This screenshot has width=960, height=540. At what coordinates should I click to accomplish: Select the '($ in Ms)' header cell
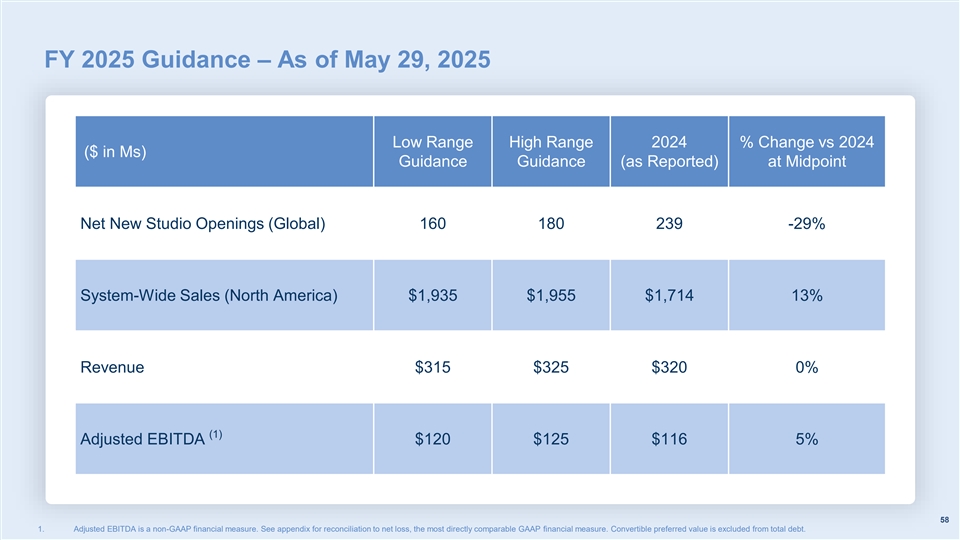tap(113, 152)
